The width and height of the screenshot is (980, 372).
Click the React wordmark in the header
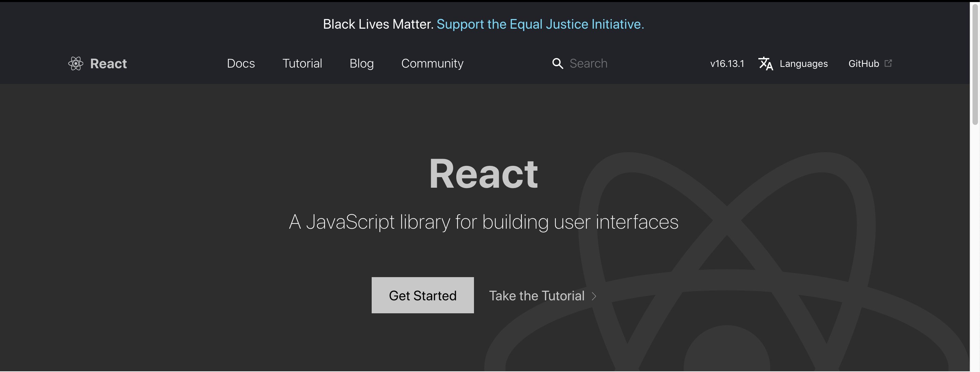coord(108,63)
